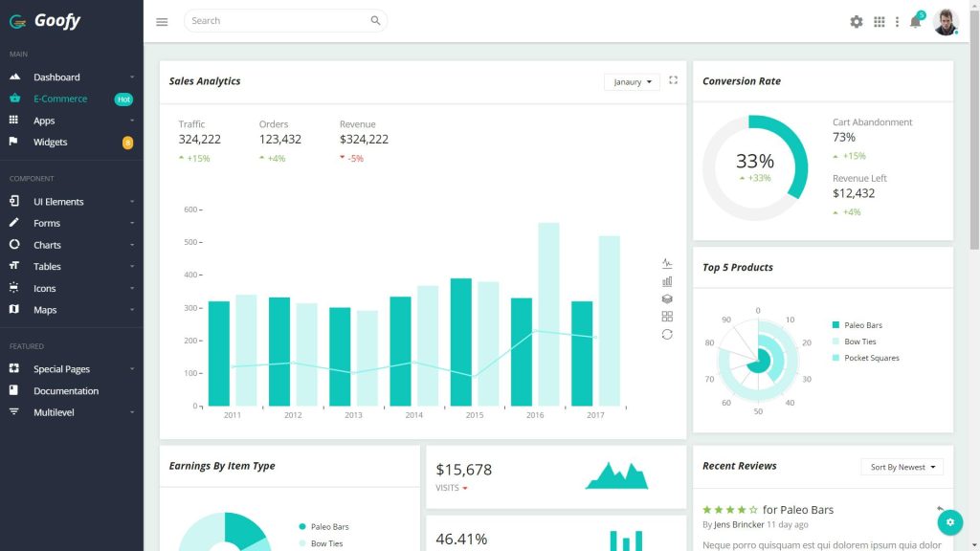Click inside the Search field

(278, 20)
